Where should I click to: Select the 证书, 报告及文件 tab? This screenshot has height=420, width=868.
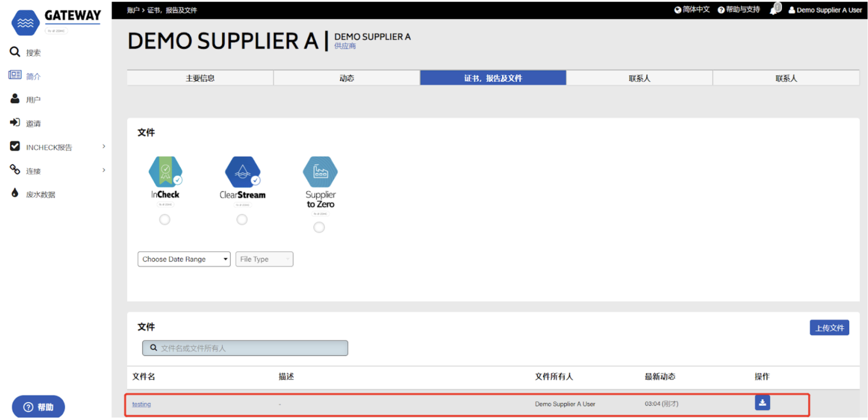tap(493, 78)
